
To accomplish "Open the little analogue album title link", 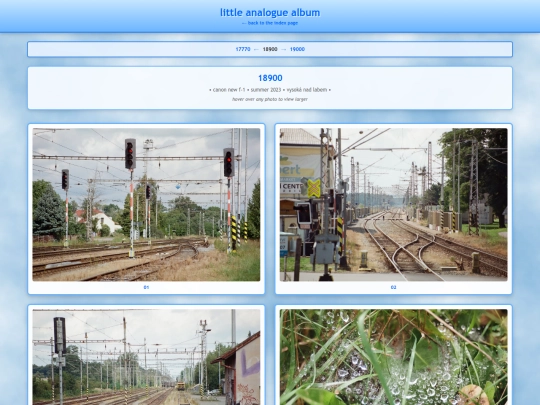I will pyautogui.click(x=270, y=12).
